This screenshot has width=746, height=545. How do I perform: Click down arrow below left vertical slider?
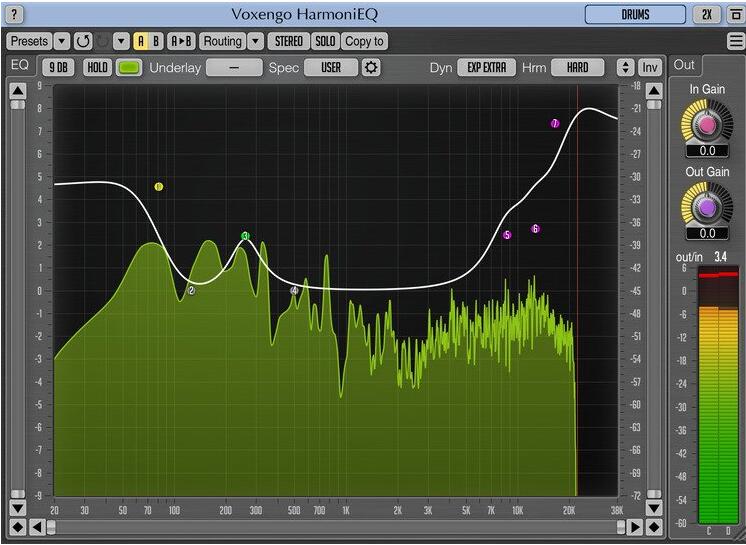(18, 508)
